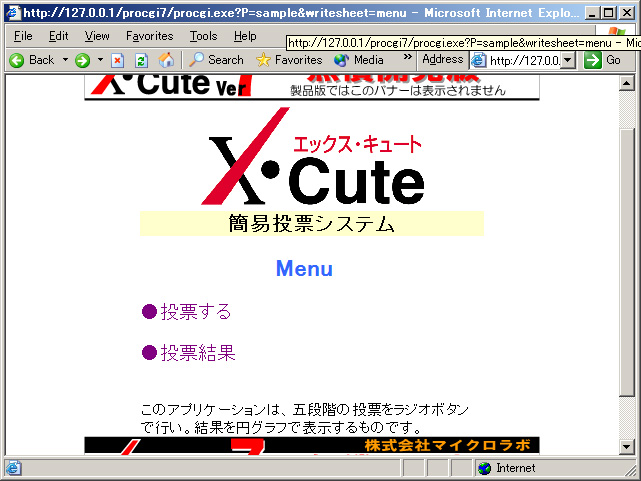Image resolution: width=641 pixels, height=481 pixels.
Task: Close the Internet Explorer window
Action: [627, 13]
